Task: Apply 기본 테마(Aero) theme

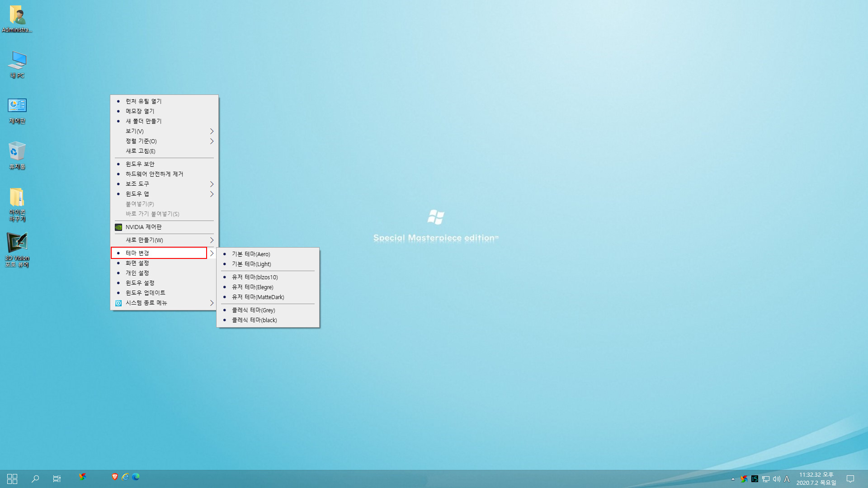Action: [268, 254]
